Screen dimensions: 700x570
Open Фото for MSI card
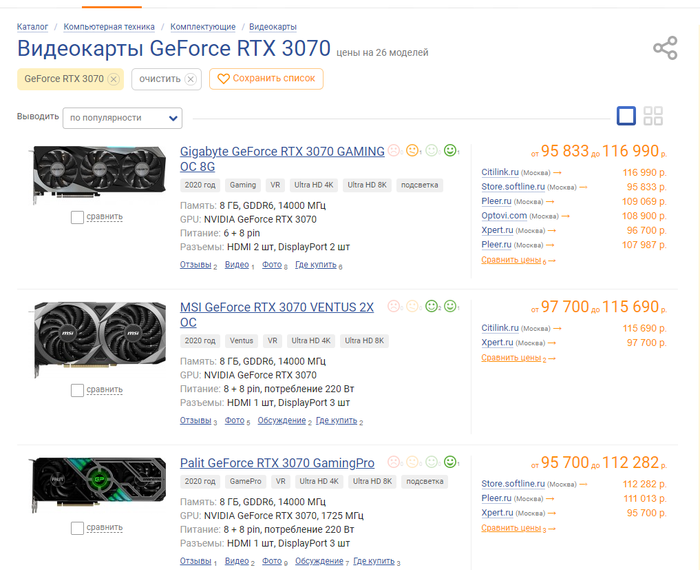(234, 420)
